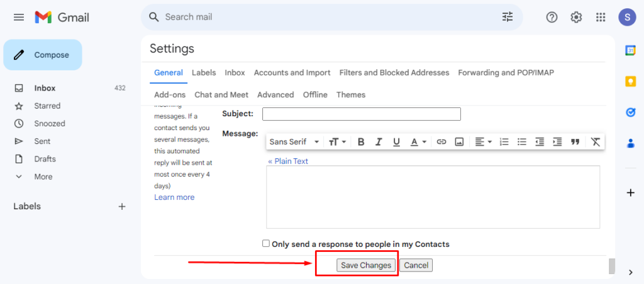
Task: Open the main menu hamburger icon
Action: pos(19,17)
